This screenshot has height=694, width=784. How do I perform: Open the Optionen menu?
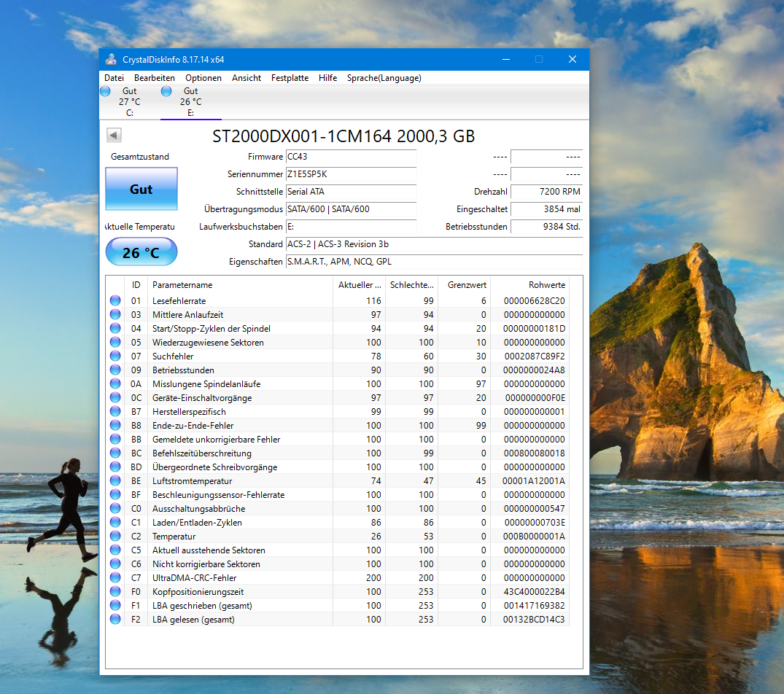point(203,78)
